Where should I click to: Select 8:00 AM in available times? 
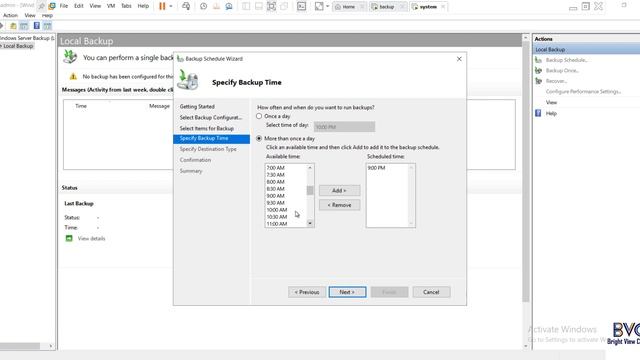[x=276, y=182]
